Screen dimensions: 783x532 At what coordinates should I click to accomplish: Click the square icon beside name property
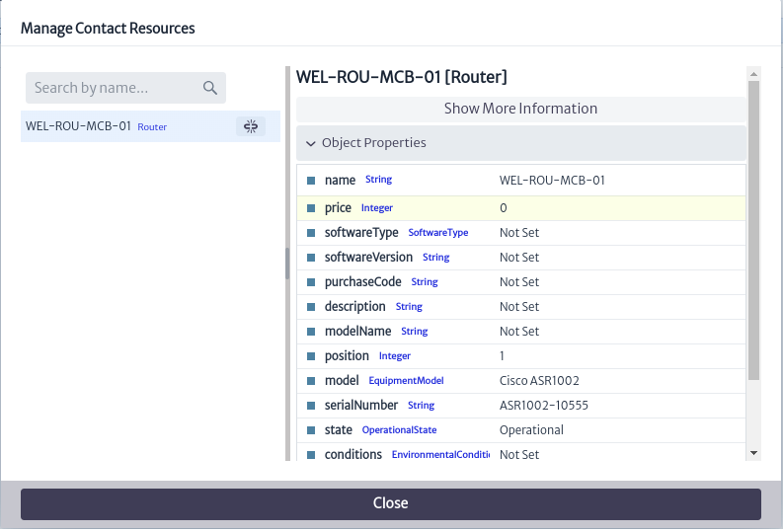pos(311,181)
